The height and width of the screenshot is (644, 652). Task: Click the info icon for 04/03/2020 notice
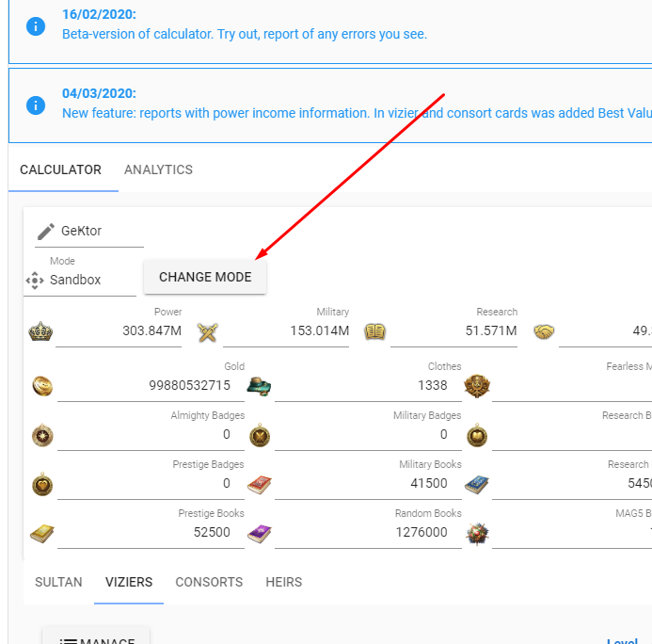coord(36,104)
